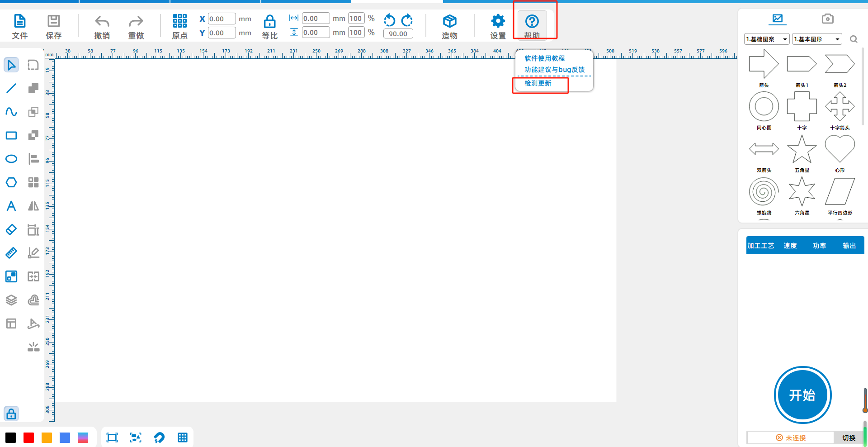This screenshot has height=447, width=868.
Task: Select the hexagon polygon tool
Action: point(11,182)
